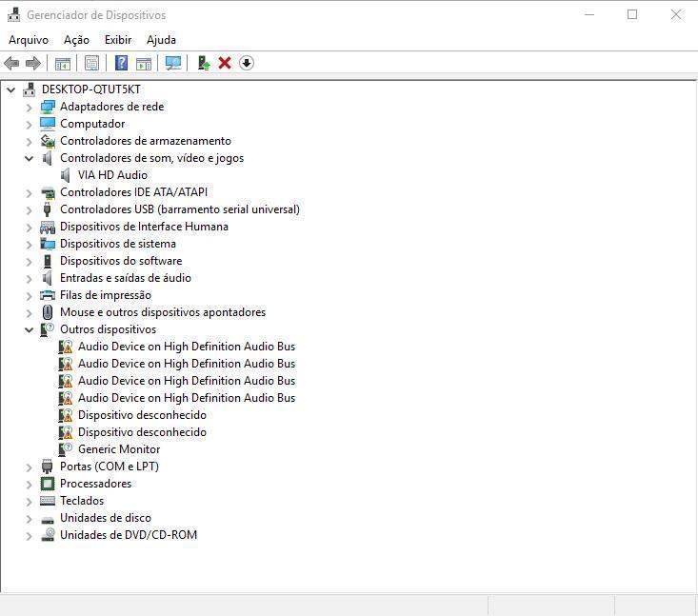
Task: Click the Adaptadores de rede network icon
Action: [48, 107]
